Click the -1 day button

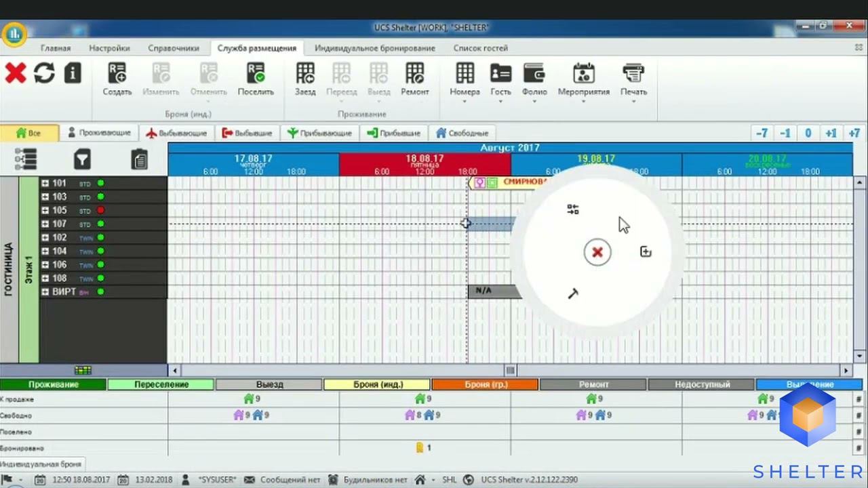point(785,133)
